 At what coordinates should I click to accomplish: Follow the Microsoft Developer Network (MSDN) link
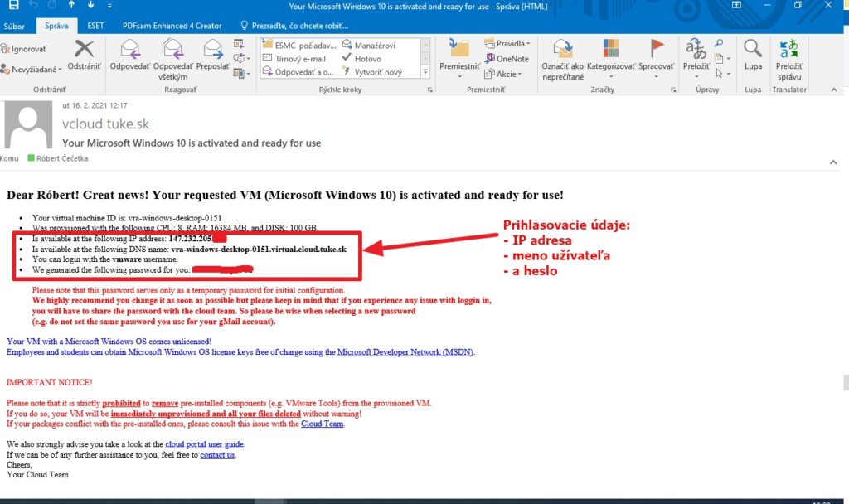click(x=405, y=351)
